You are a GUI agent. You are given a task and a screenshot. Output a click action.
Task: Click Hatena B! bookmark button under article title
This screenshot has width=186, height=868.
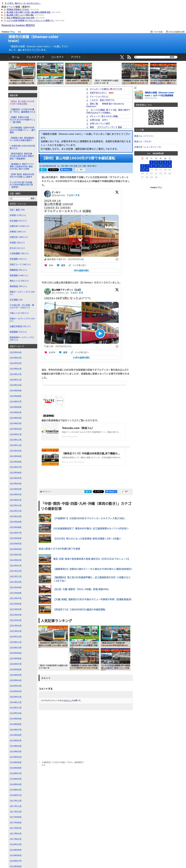click(x=43, y=170)
